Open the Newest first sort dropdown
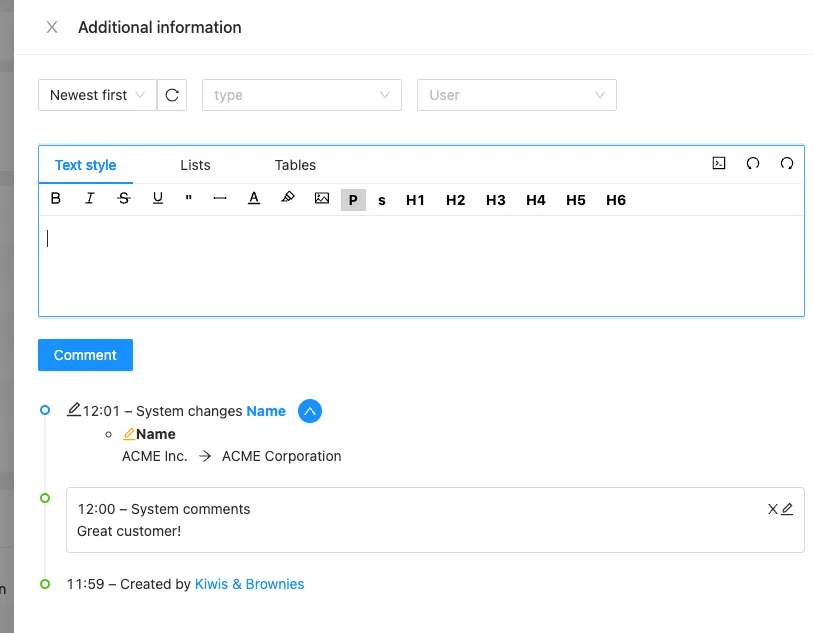 (97, 95)
